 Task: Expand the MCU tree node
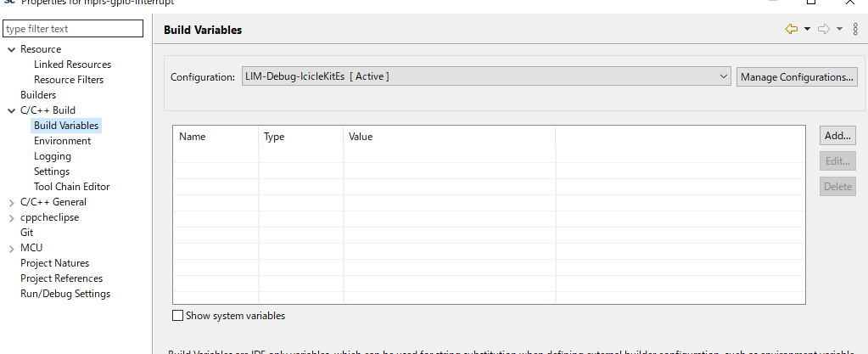[x=11, y=248]
